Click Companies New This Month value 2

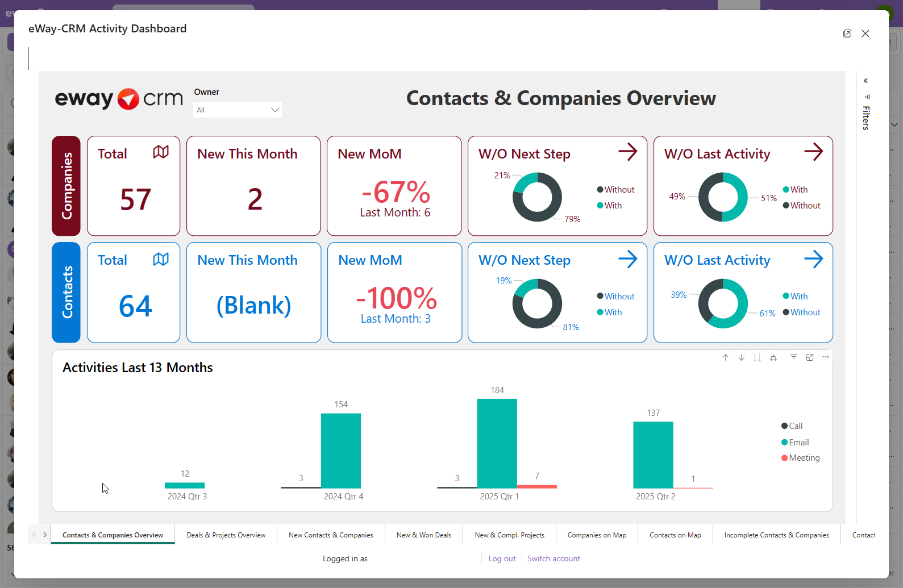[255, 199]
